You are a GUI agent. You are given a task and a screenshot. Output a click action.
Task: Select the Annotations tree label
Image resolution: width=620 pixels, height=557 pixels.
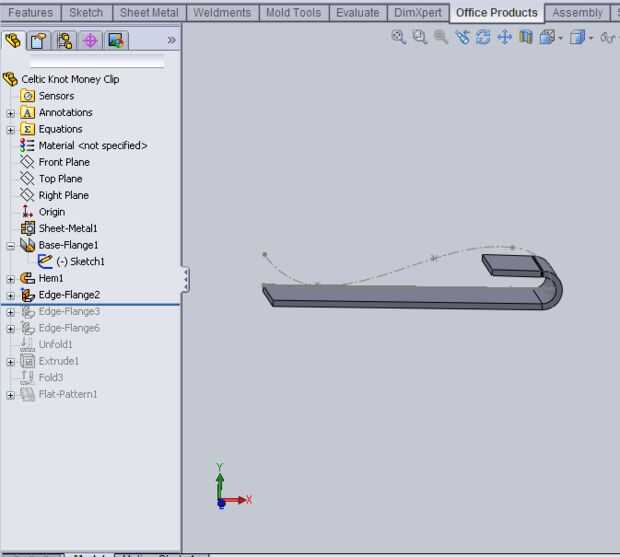click(66, 113)
